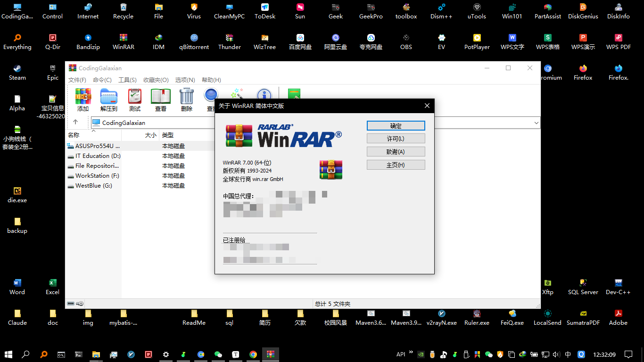Viewport: 644px width, 362px height.
Task: Open the CodingGalaxian address bar dropdown
Action: coord(536,122)
